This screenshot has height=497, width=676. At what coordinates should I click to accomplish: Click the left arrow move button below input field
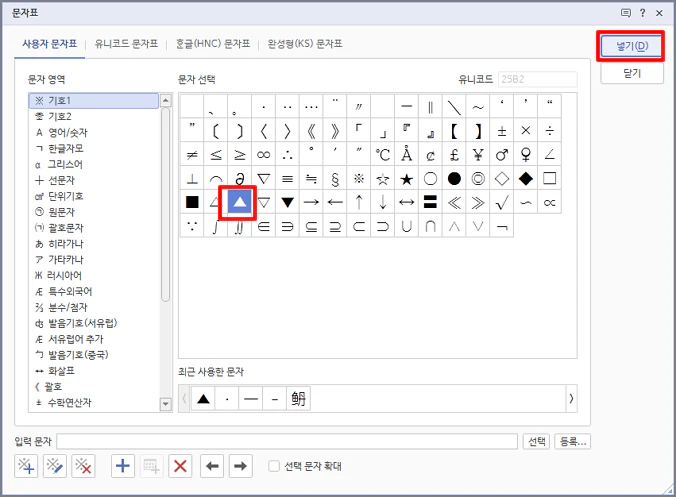tap(212, 466)
